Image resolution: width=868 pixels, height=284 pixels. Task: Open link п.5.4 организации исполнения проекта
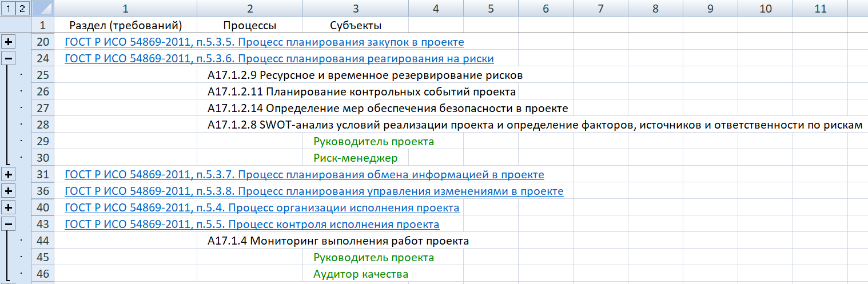262,208
